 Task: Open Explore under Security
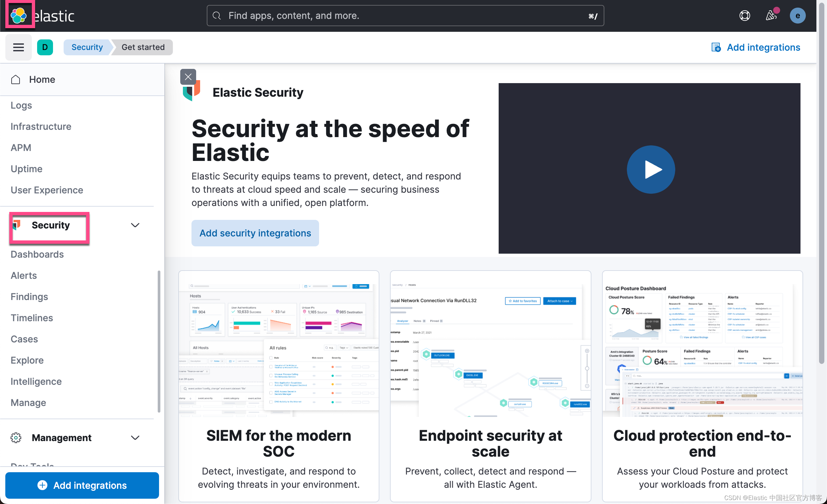coord(27,360)
